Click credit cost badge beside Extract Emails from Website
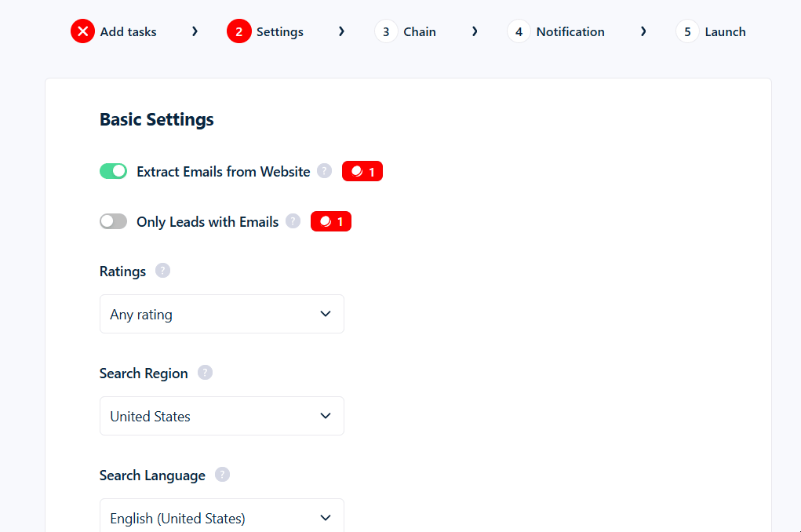Screen dimensions: 801x532 pyautogui.click(x=362, y=171)
